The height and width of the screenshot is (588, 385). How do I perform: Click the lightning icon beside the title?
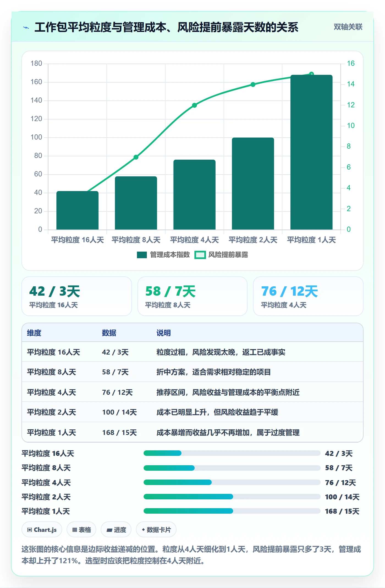pyautogui.click(x=26, y=28)
